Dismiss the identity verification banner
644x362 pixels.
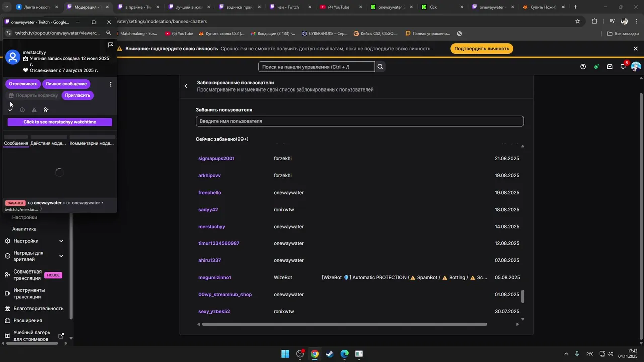coord(636,49)
